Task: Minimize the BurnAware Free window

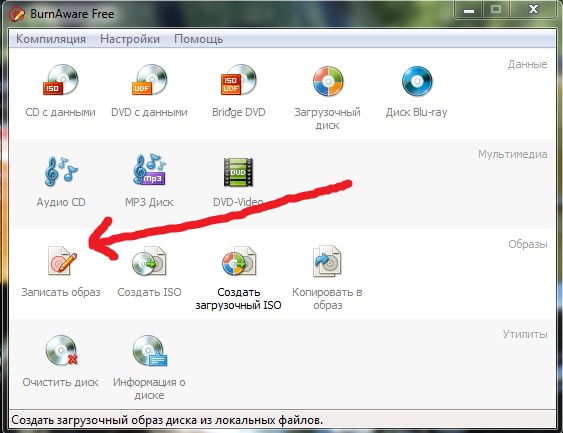Action: [469, 10]
